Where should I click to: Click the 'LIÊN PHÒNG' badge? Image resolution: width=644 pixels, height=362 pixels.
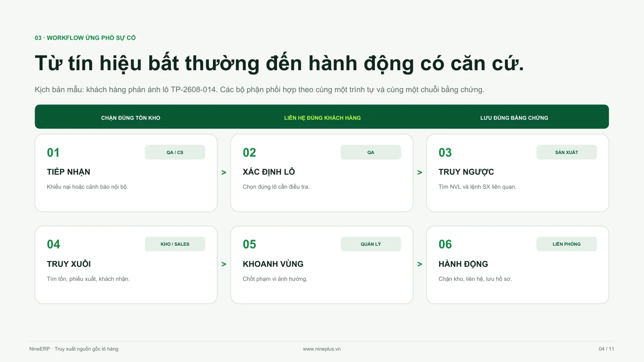tap(567, 244)
